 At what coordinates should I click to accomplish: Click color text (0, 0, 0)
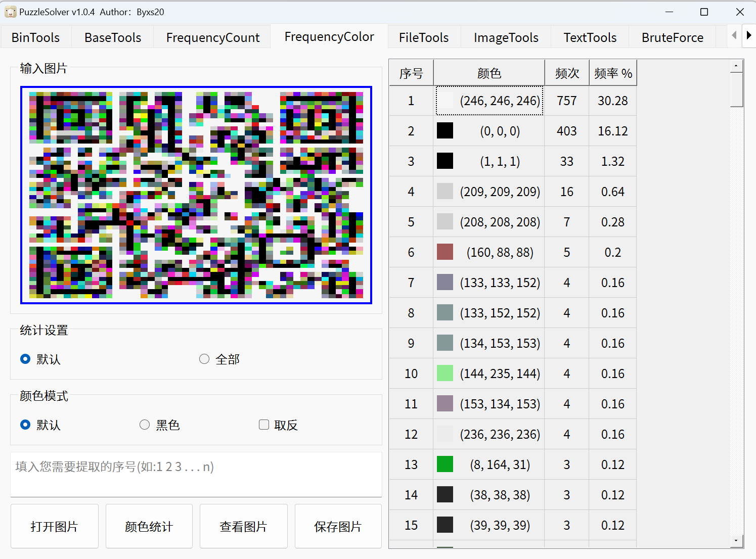pyautogui.click(x=500, y=131)
